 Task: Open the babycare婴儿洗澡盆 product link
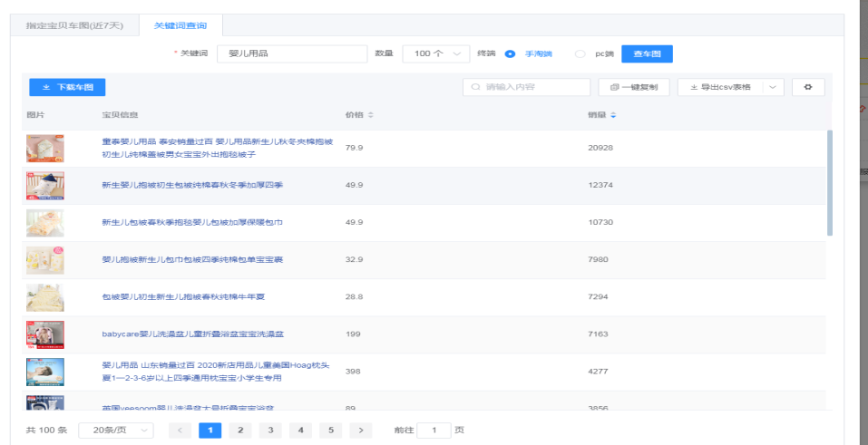click(192, 334)
